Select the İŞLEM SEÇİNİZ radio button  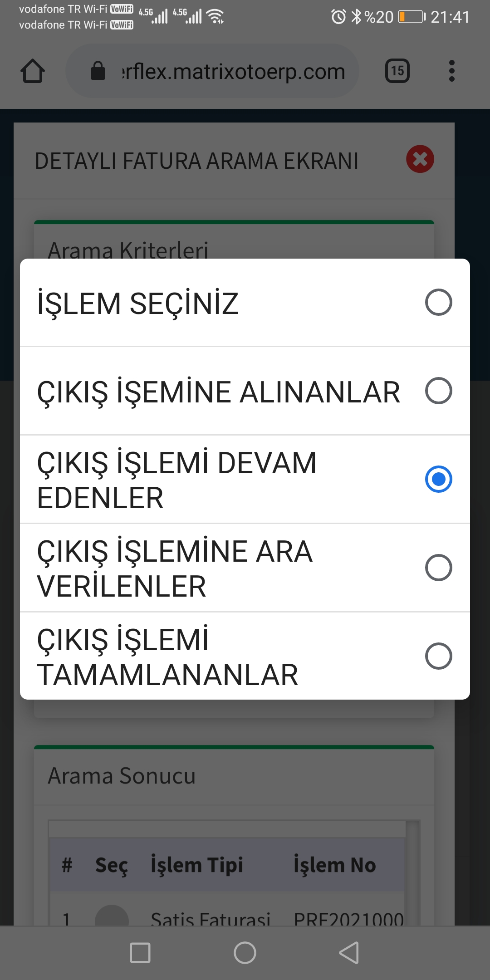tap(438, 302)
